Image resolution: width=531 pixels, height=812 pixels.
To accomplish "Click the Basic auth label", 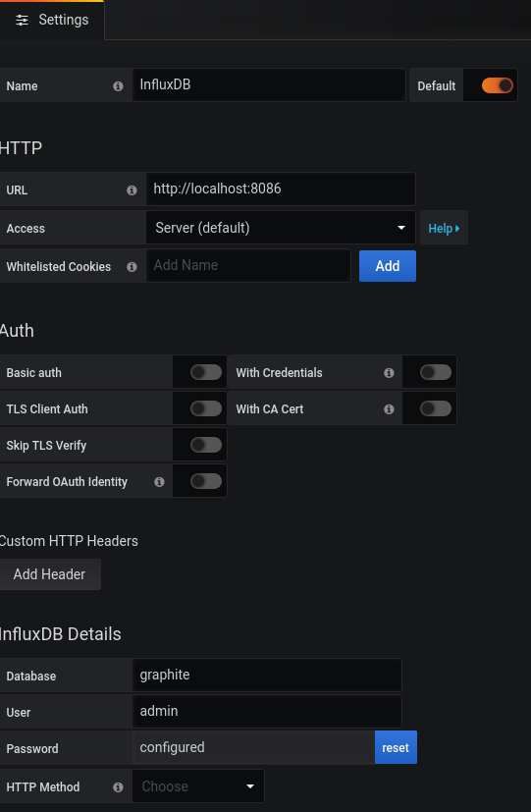I will pos(33,373).
